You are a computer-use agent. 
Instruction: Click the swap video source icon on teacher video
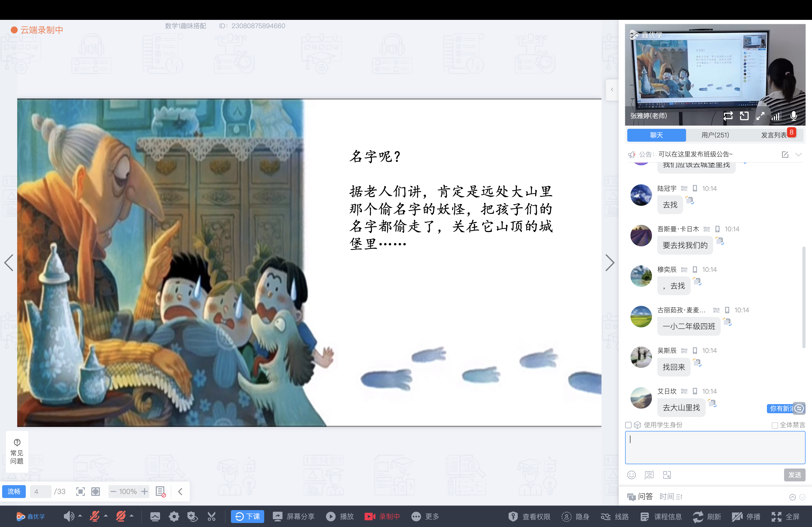point(728,116)
